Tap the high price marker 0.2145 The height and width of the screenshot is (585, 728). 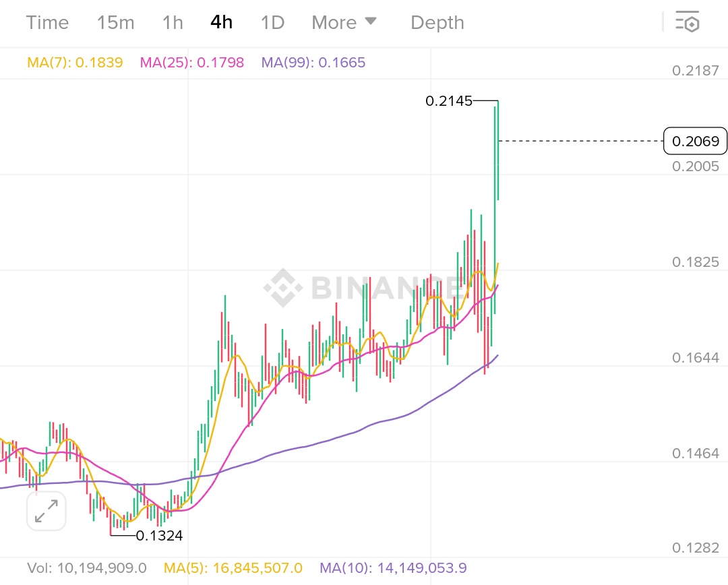(448, 100)
